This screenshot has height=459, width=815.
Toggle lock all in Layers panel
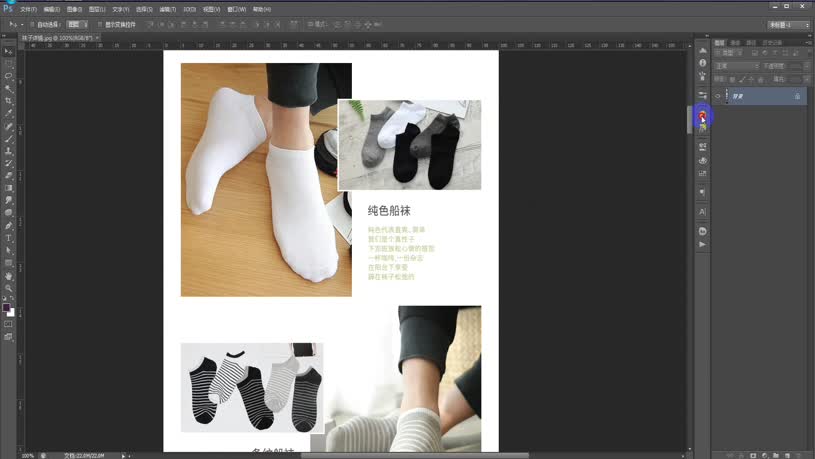[x=760, y=80]
